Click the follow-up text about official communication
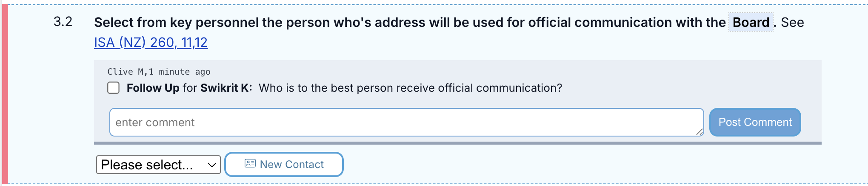The height and width of the screenshot is (186, 868). coord(411,88)
